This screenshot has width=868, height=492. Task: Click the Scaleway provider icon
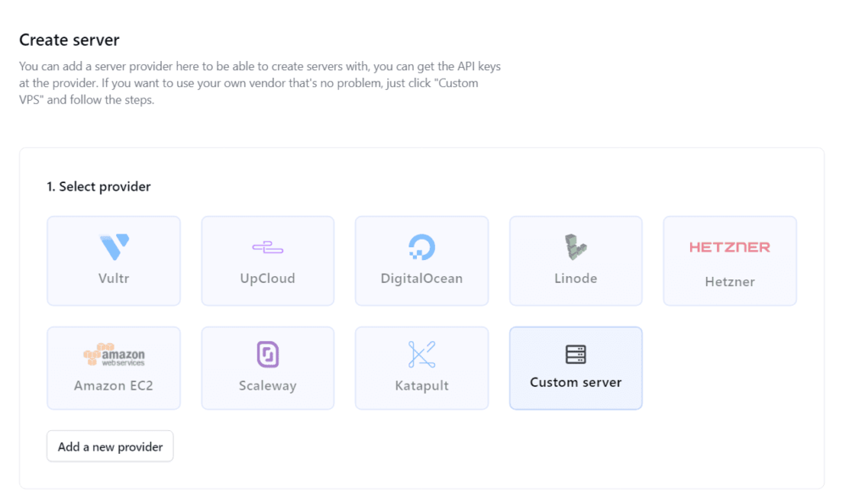pos(268,353)
